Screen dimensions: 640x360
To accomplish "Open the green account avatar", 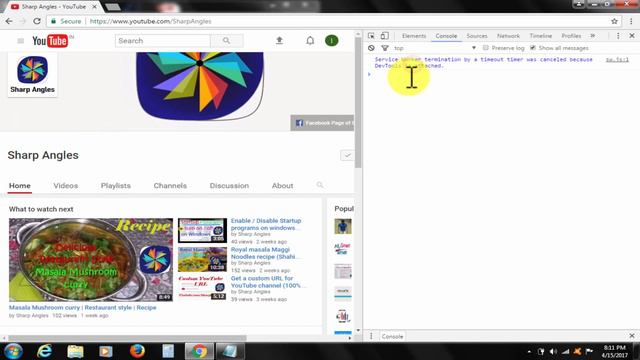I will coord(331,40).
